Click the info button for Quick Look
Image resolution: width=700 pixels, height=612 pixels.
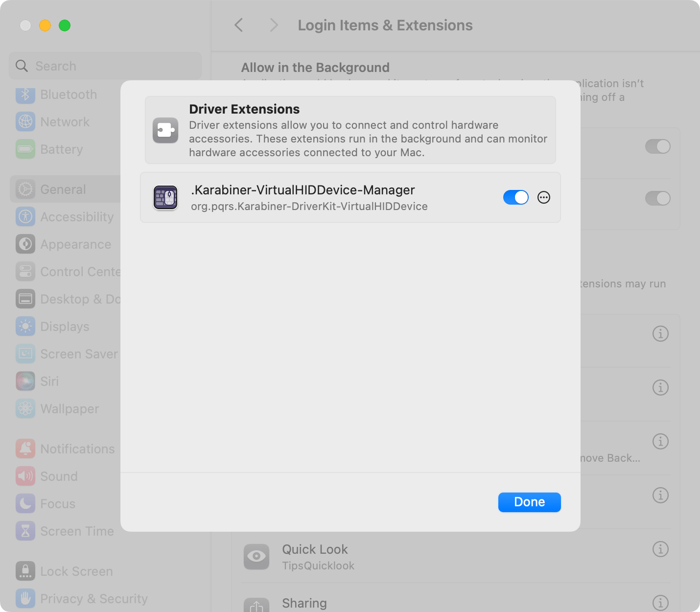tap(660, 549)
